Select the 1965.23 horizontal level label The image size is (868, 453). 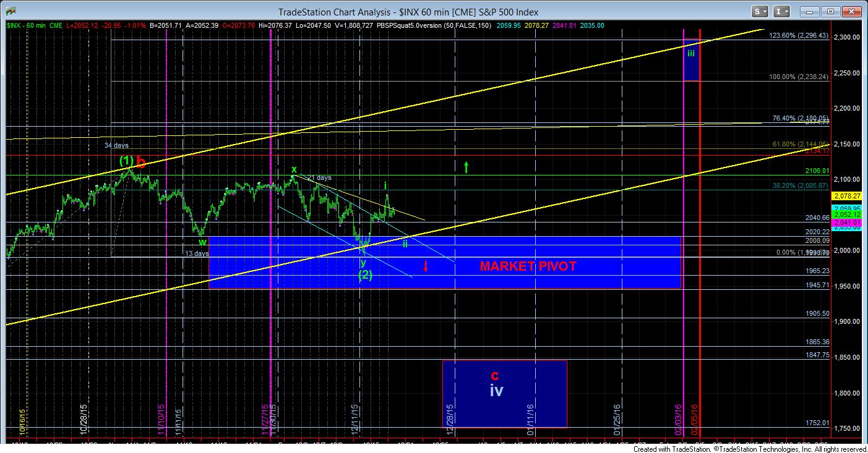coord(817,271)
